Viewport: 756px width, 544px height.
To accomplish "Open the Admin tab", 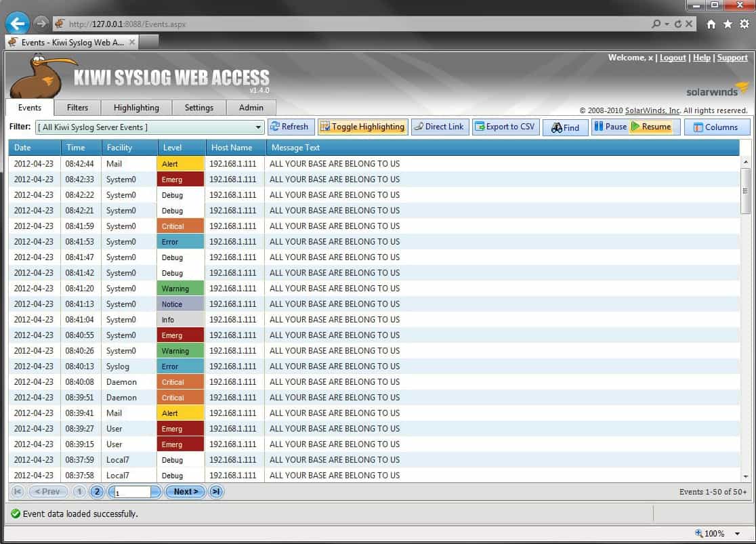I will point(251,107).
